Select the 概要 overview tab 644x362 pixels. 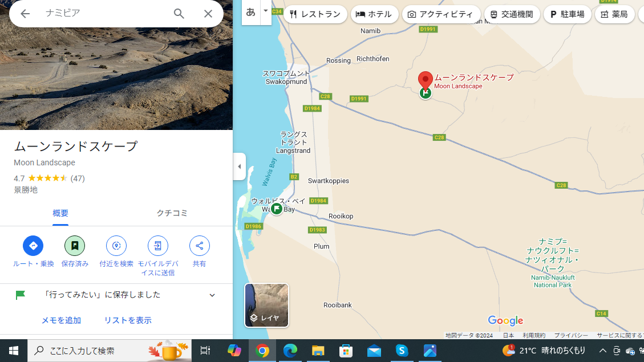point(60,213)
